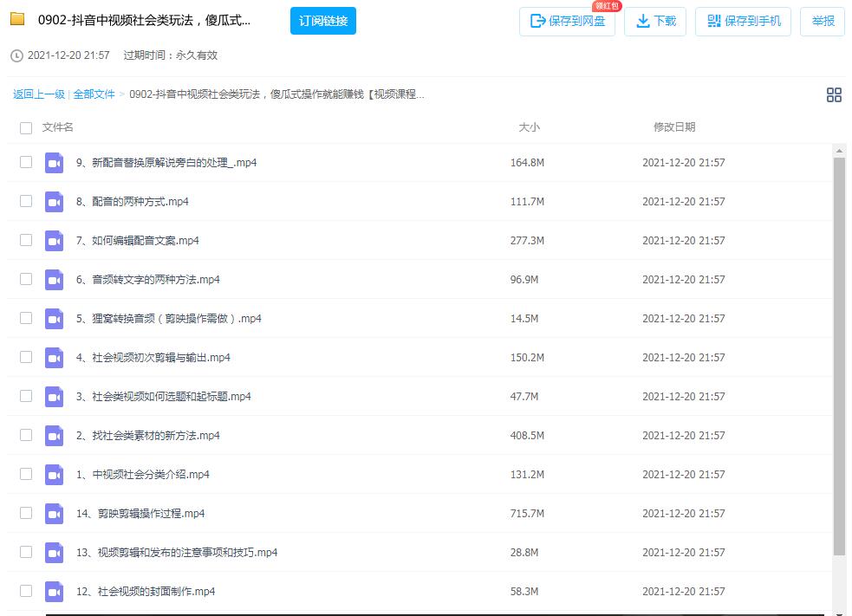
Task: Click the 举报 report button
Action: tap(823, 21)
